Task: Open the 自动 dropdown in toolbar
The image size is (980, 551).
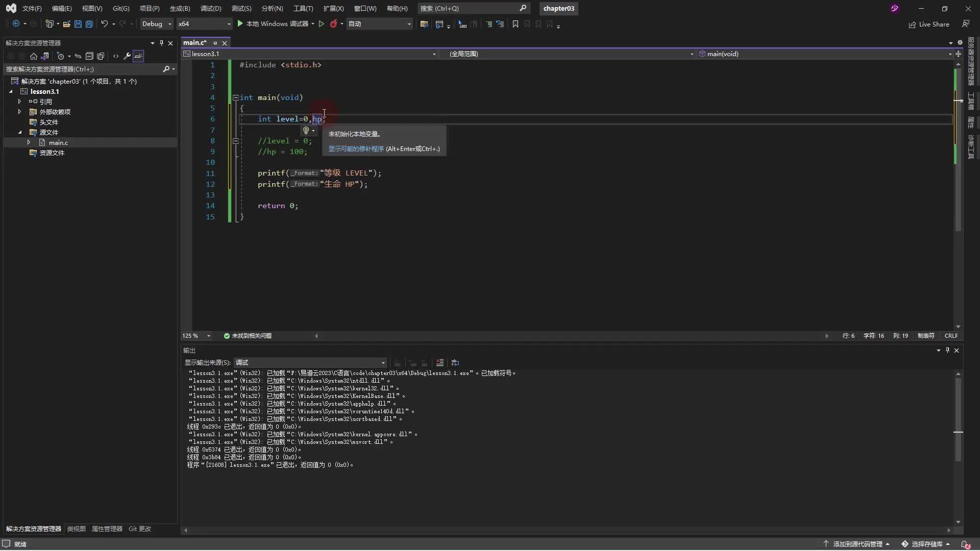Action: point(379,24)
